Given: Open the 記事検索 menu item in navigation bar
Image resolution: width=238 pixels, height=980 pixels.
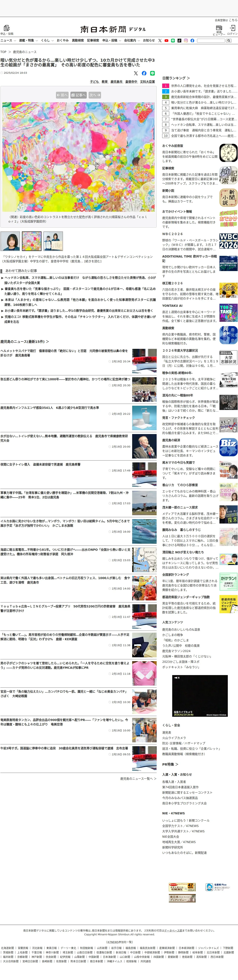Looking at the screenshot, I should pos(93,40).
